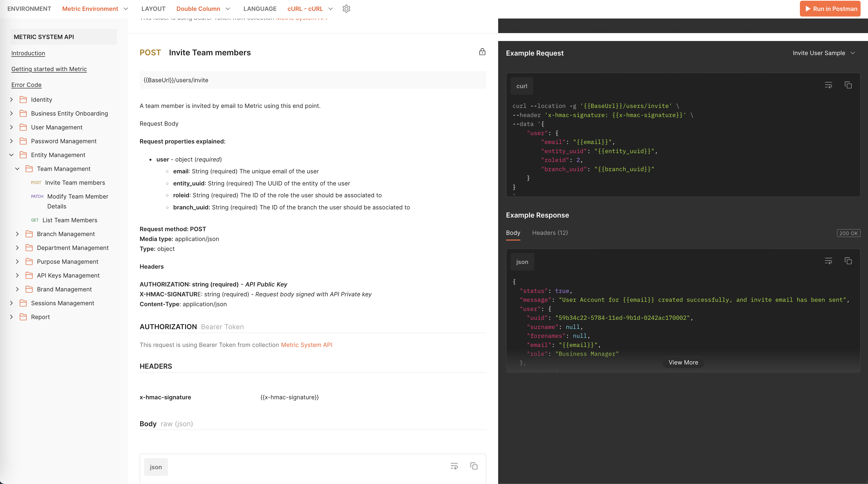Open the Invite User Sample dropdown
868x484 pixels.
(x=824, y=53)
